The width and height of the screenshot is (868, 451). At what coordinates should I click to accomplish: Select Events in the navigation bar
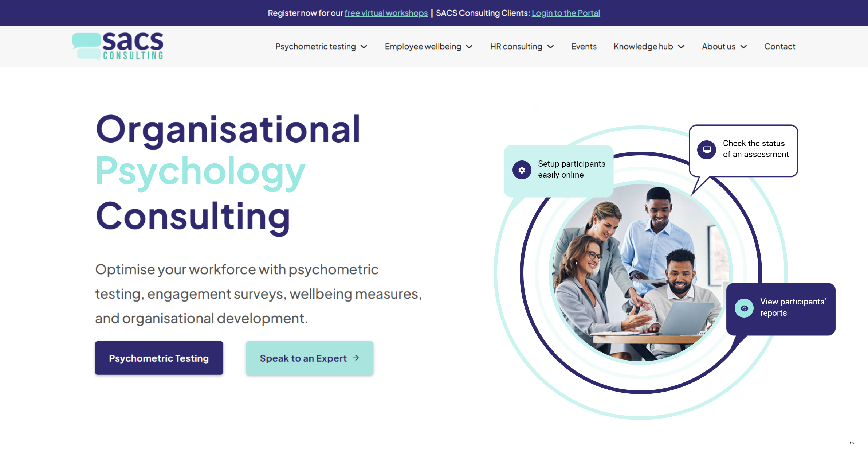coord(584,46)
